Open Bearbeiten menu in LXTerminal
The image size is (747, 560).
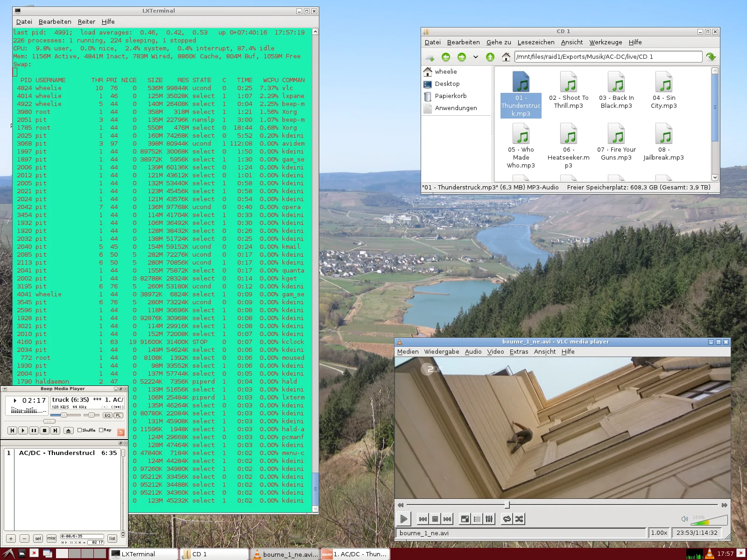(55, 21)
